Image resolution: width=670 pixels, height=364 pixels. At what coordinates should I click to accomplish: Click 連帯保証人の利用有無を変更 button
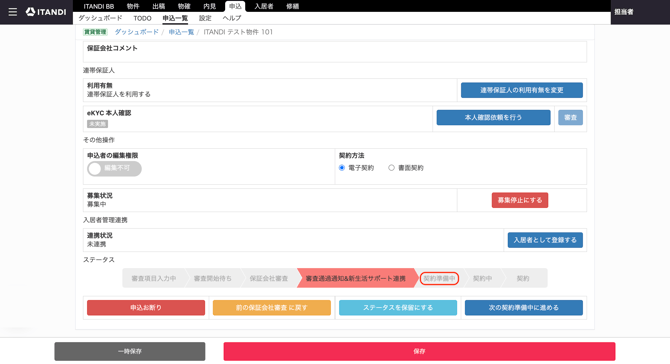tap(522, 90)
